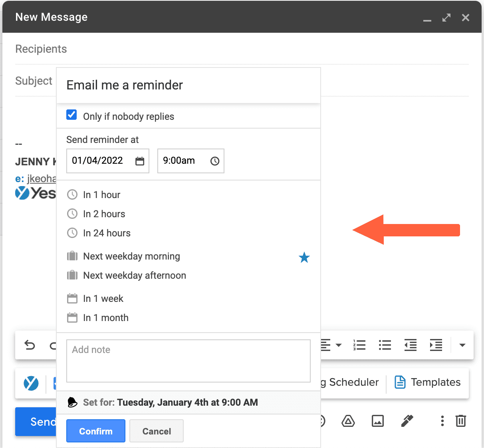This screenshot has width=484, height=448.
Task: Discard draft with the trash icon
Action: (x=461, y=421)
